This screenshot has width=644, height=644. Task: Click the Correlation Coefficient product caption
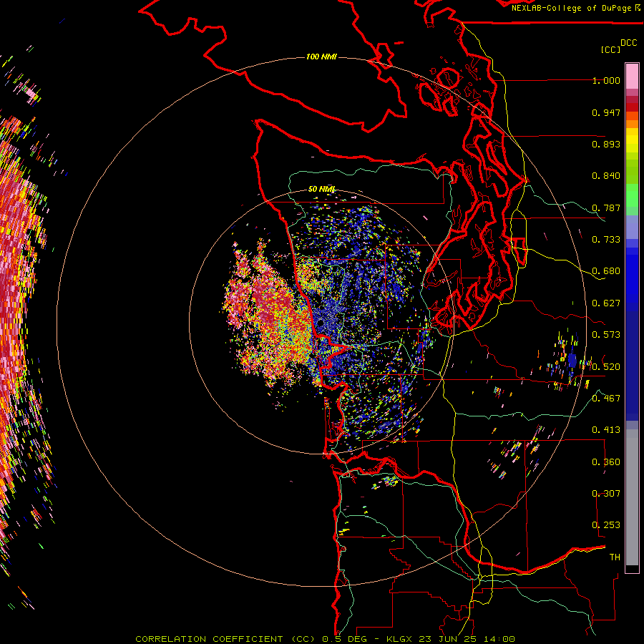tap(325, 639)
